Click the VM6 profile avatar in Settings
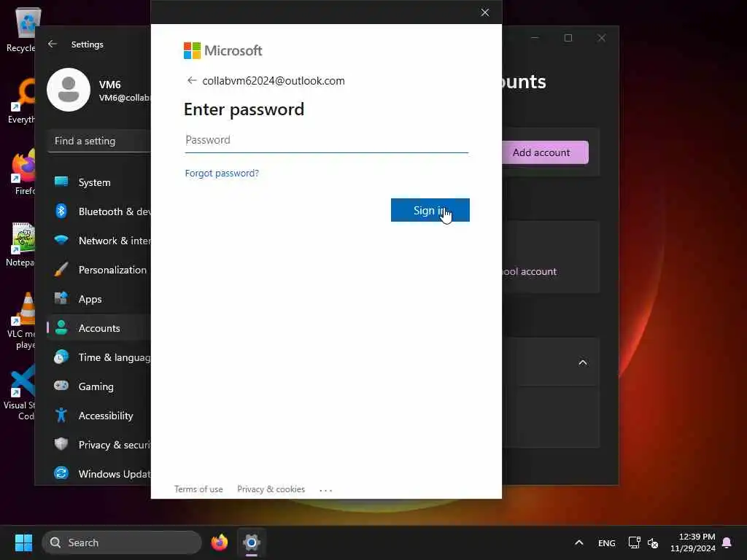 point(69,90)
